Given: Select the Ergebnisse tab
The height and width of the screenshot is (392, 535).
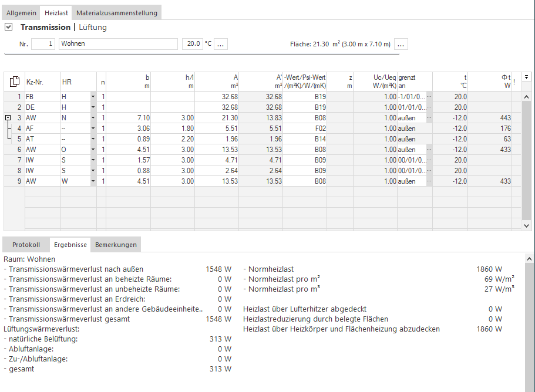Looking at the screenshot, I should [x=70, y=245].
